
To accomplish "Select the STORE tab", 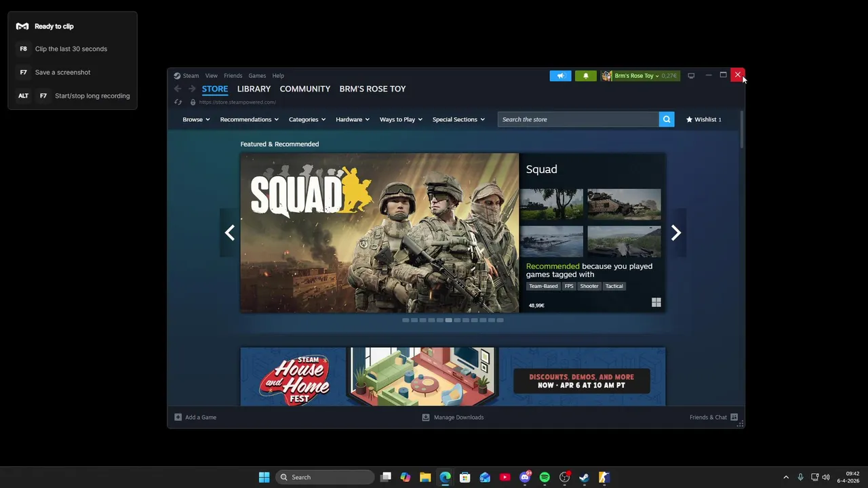I will 215,89.
